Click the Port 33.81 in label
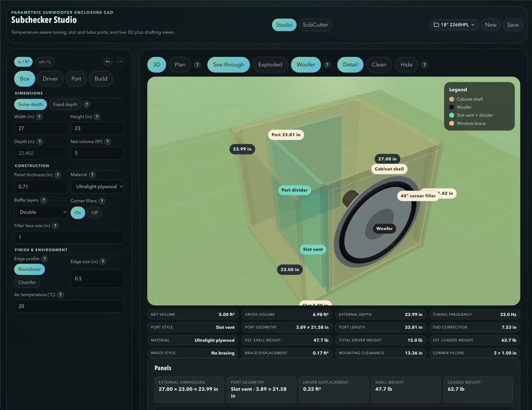This screenshot has width=532, height=410. click(286, 134)
